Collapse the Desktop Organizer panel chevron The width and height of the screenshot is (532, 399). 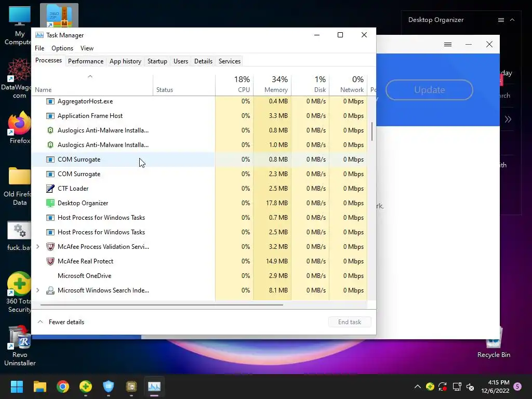[512, 20]
